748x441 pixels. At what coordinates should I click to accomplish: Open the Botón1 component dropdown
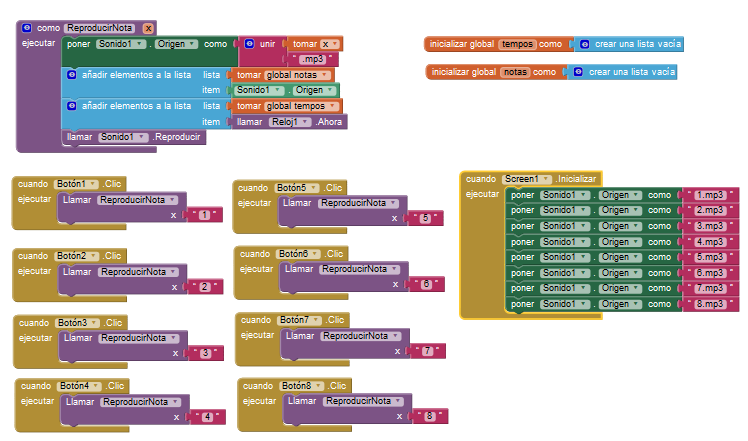tap(94, 184)
